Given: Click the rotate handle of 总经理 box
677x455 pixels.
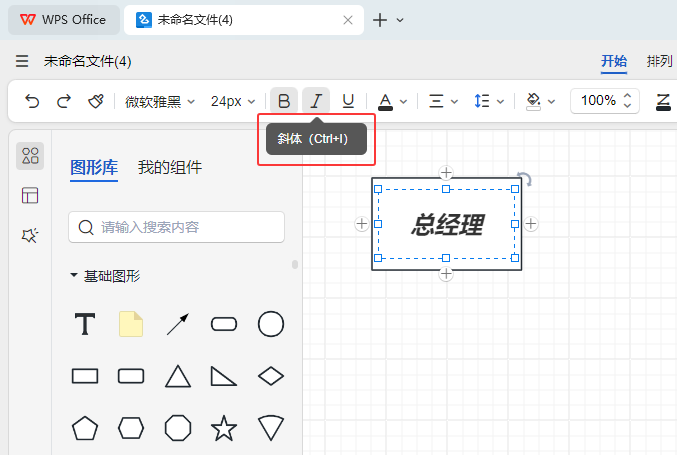Looking at the screenshot, I should (525, 178).
